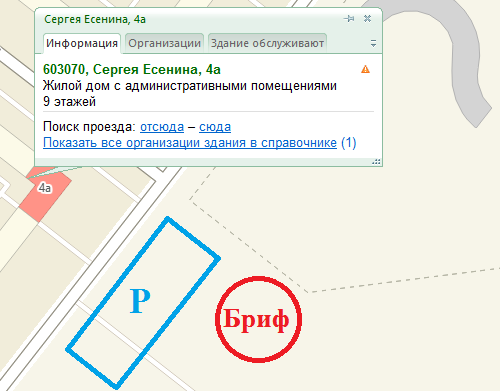Open the tab overflow dropdown arrow

point(373,43)
